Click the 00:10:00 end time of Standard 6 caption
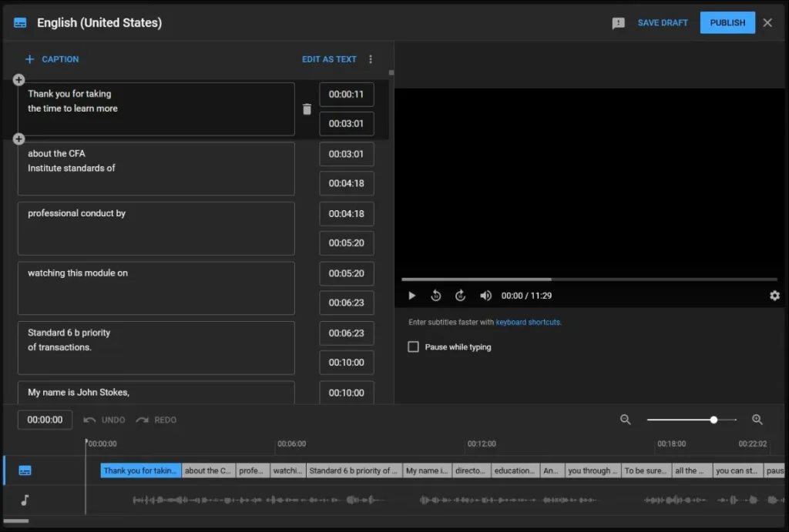 click(346, 363)
